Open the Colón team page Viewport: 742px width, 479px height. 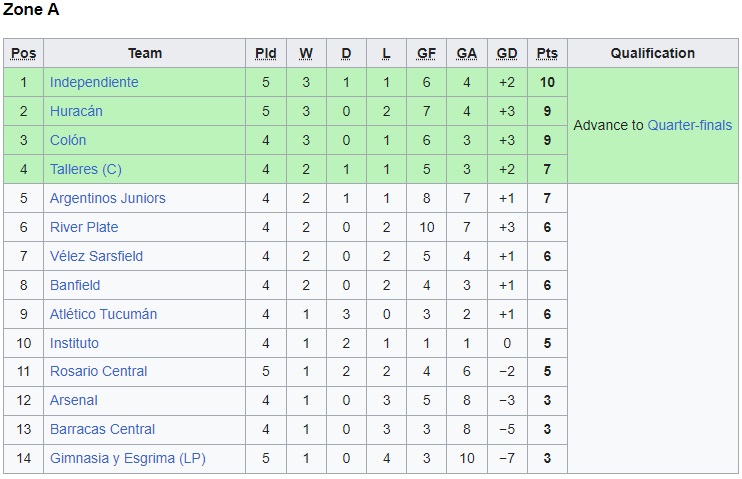coord(68,140)
